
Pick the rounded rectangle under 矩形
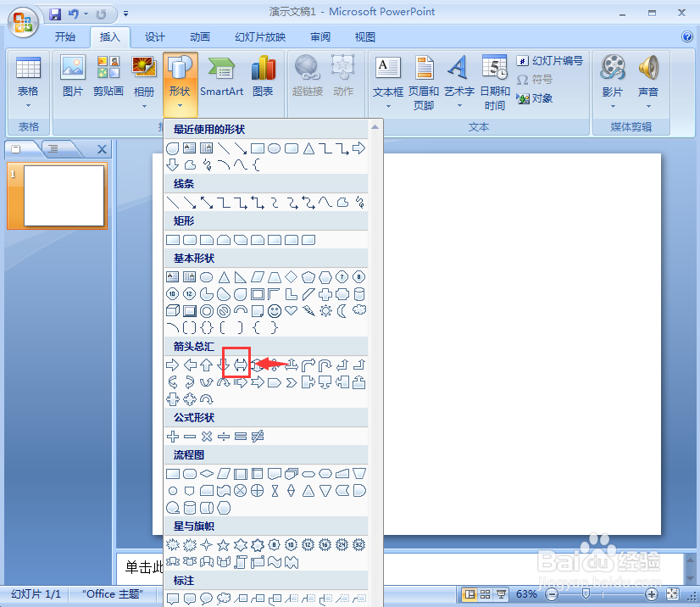click(x=190, y=240)
